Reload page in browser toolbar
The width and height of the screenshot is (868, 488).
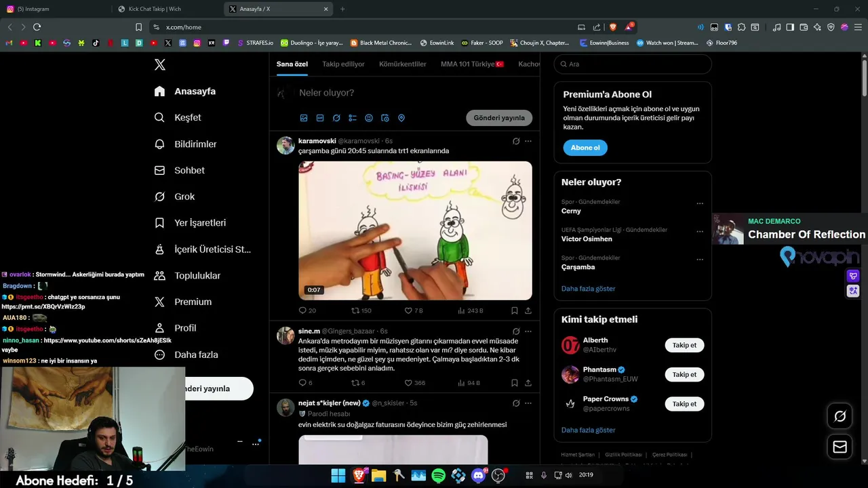click(x=37, y=27)
